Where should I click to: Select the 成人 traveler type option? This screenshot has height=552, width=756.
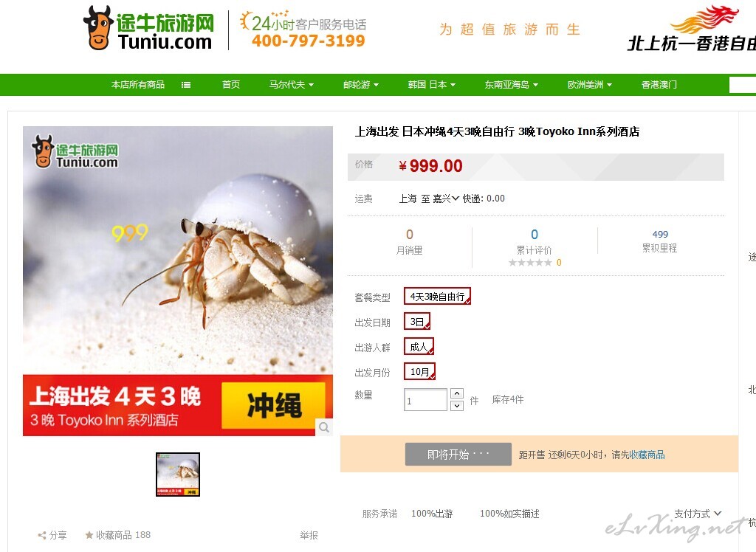pos(419,347)
